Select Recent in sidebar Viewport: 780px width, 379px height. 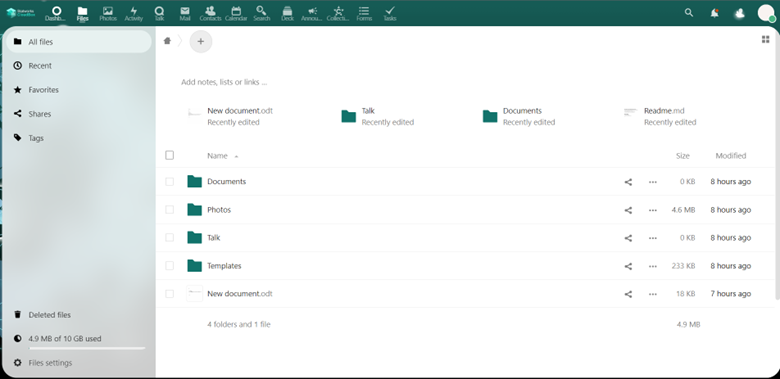point(79,66)
